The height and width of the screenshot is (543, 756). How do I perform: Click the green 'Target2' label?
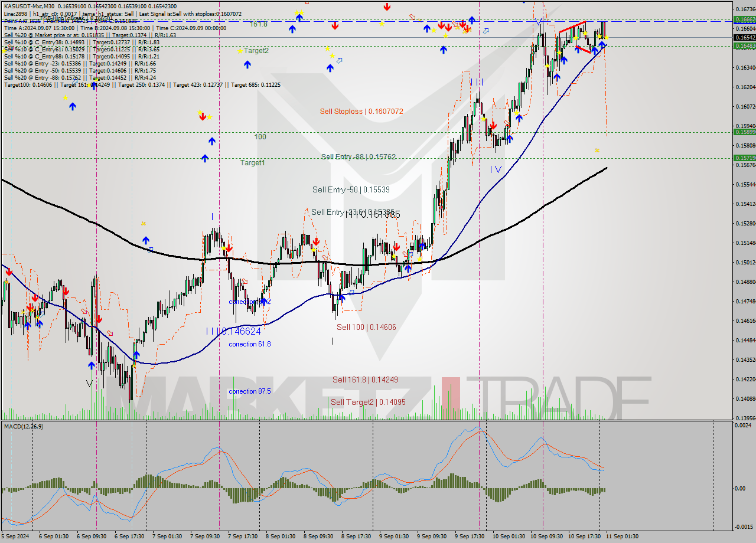(x=256, y=51)
